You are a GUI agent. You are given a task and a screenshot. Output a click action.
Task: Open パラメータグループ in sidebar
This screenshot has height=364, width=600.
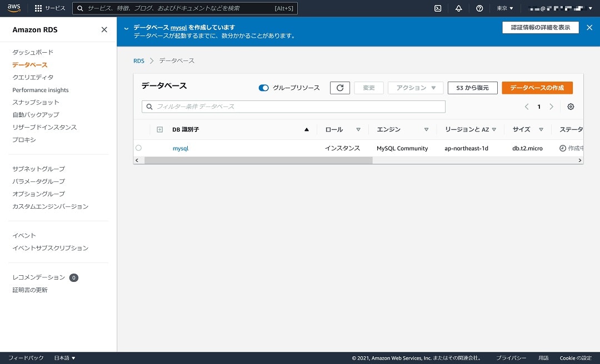point(39,181)
